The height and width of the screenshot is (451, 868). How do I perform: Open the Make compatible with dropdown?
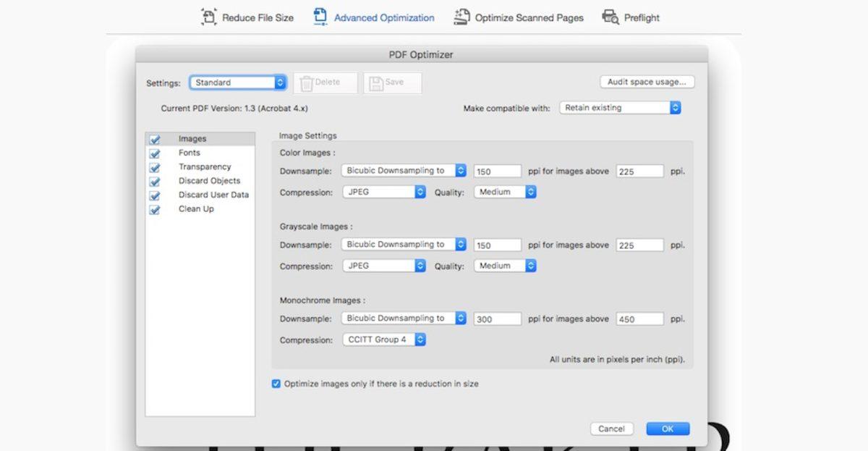click(620, 107)
